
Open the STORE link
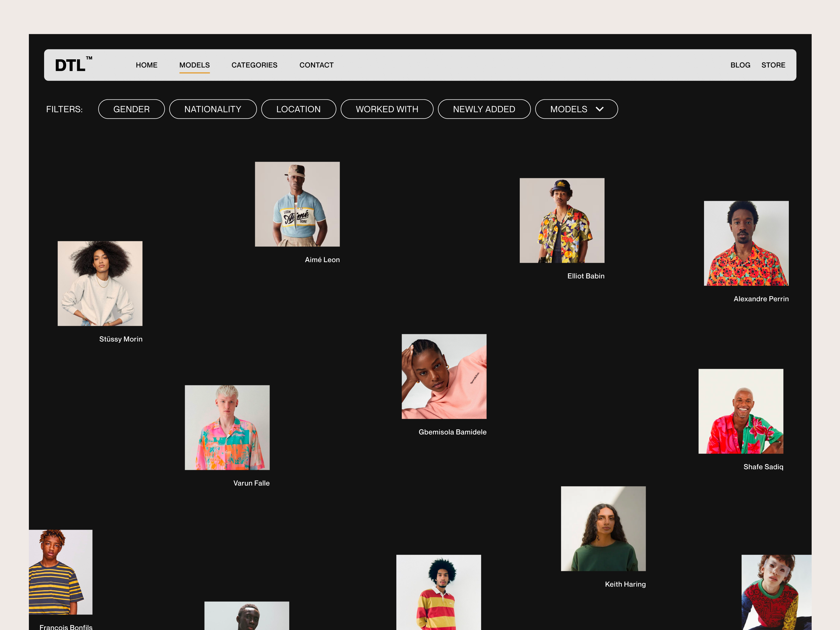(x=773, y=65)
